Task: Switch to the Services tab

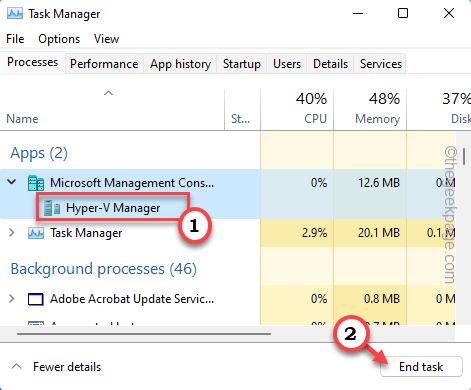Action: click(381, 64)
